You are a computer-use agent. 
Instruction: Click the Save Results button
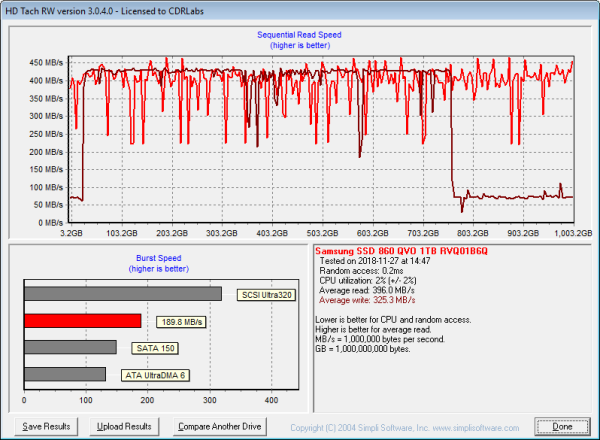click(x=47, y=426)
